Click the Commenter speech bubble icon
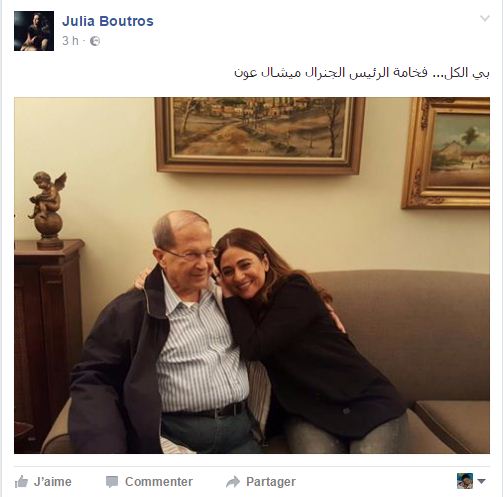Screen dimensions: 503x497 (x=112, y=482)
